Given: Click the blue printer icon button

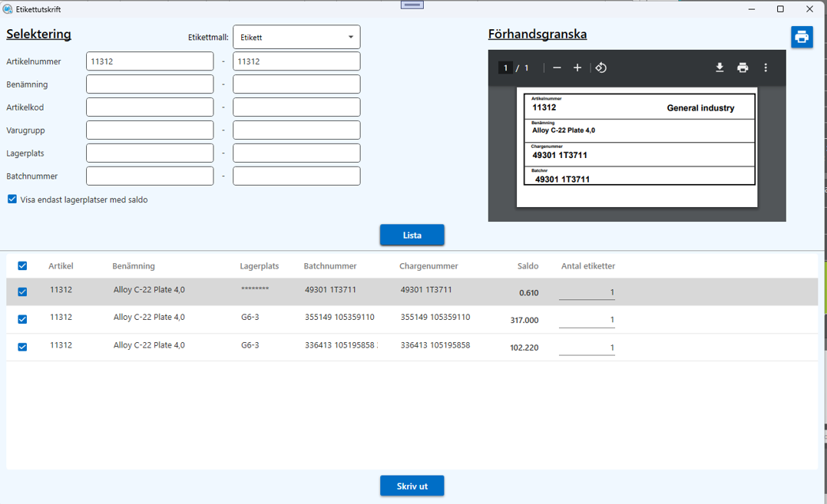Looking at the screenshot, I should pos(802,37).
